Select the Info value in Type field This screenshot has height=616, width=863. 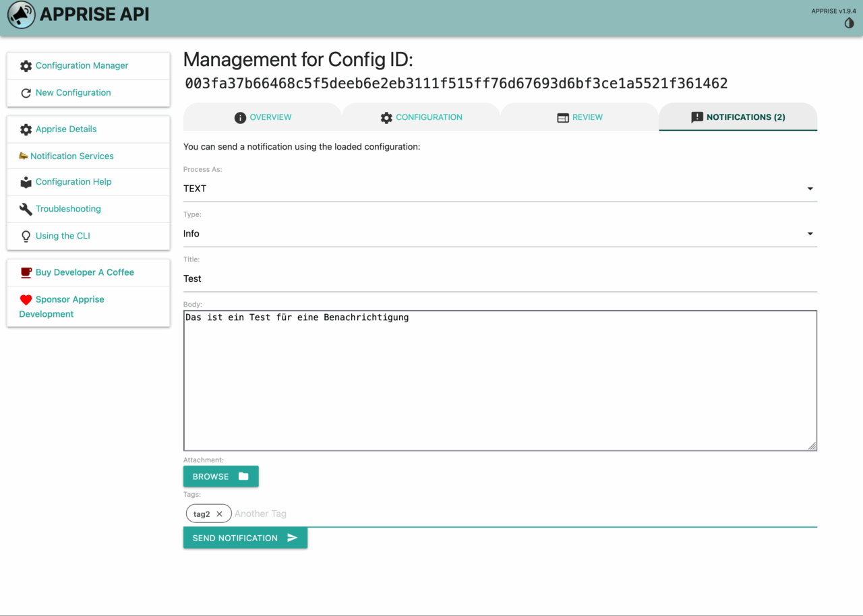pos(191,233)
